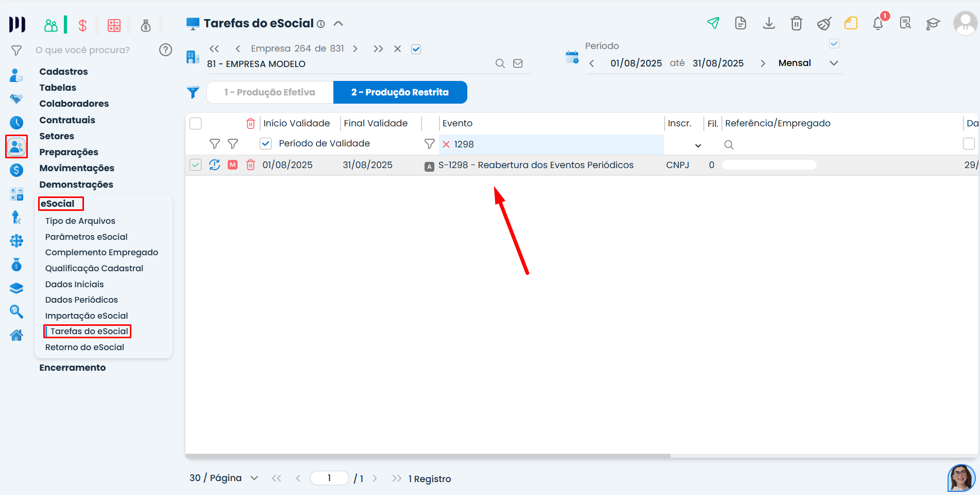Click the company envelope mail icon
The width and height of the screenshot is (980, 495).
click(x=518, y=63)
